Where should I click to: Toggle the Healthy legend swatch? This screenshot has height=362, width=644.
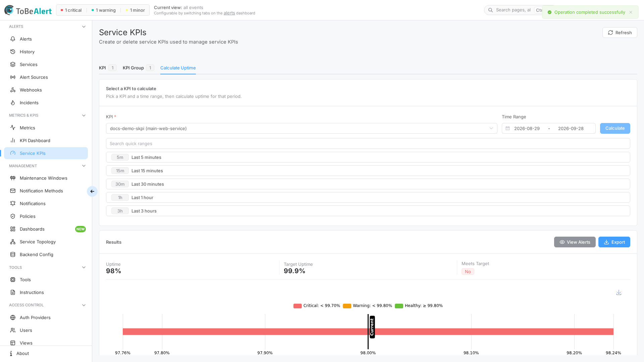pos(399,306)
